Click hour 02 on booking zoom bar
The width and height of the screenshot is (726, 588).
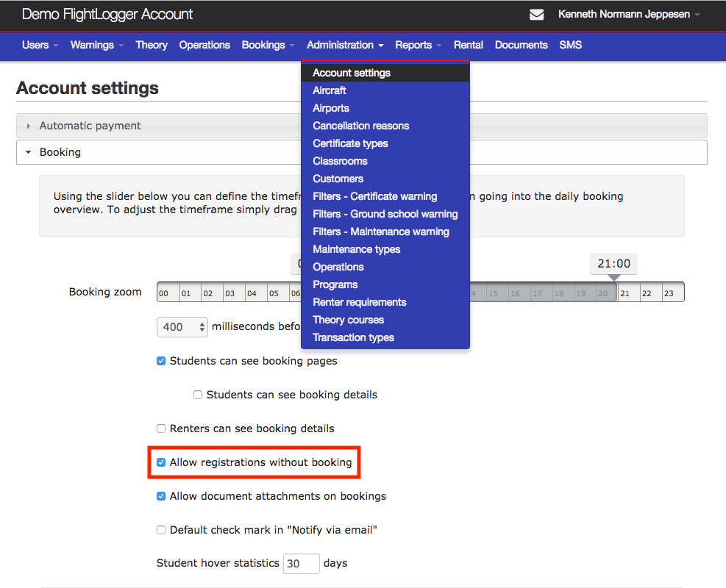[x=212, y=293]
